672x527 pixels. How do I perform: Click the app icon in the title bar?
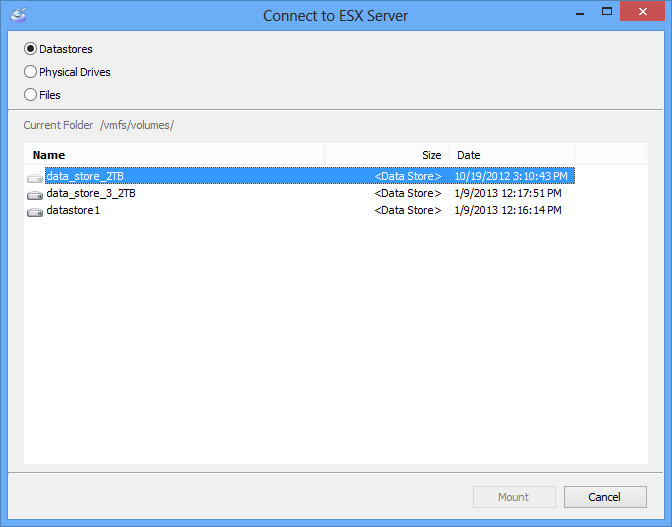coord(18,15)
